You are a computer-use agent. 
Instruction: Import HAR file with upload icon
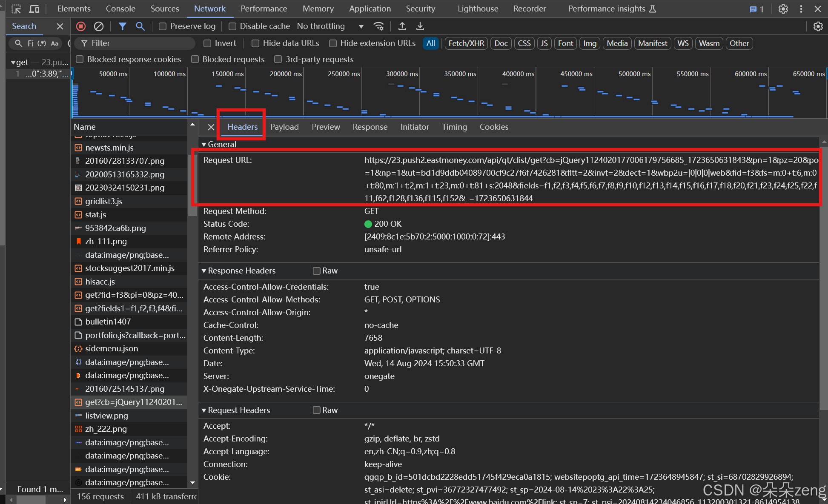402,26
